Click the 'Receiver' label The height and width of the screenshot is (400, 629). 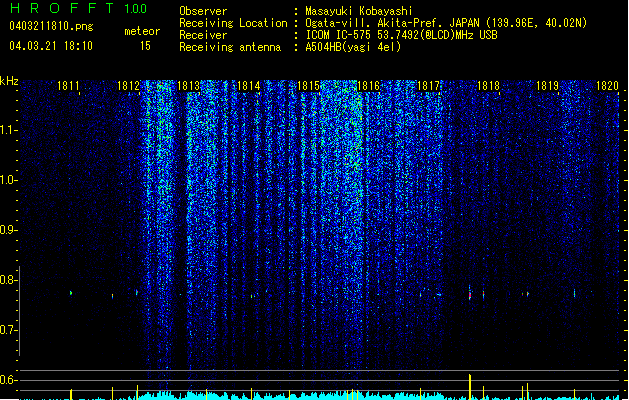(203, 35)
